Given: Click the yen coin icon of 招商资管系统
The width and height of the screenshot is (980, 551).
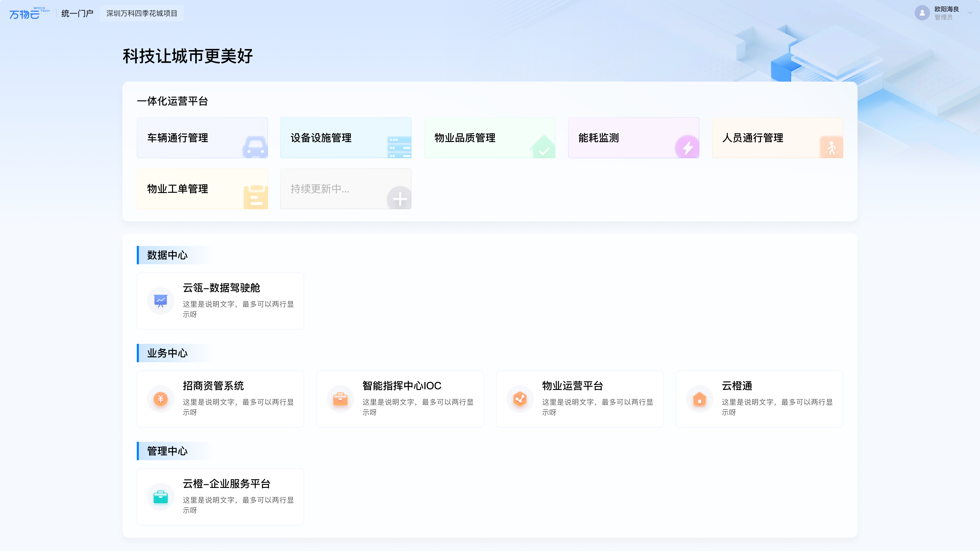Looking at the screenshot, I should click(161, 399).
